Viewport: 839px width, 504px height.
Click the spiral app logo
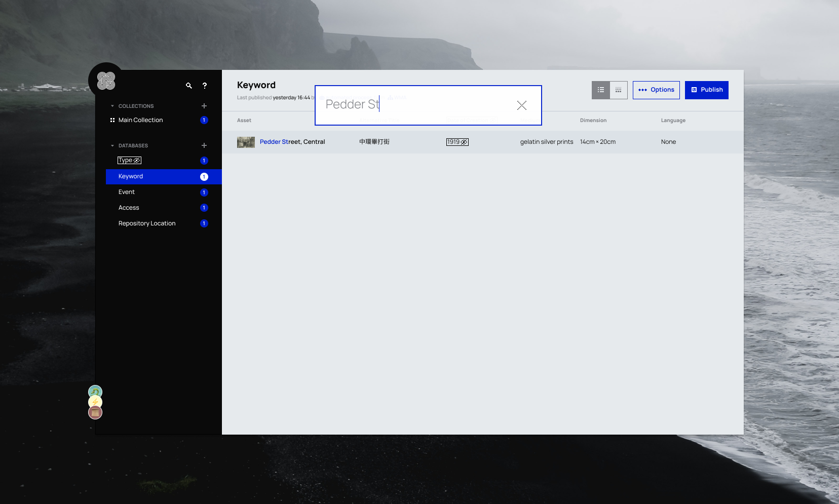click(x=106, y=81)
